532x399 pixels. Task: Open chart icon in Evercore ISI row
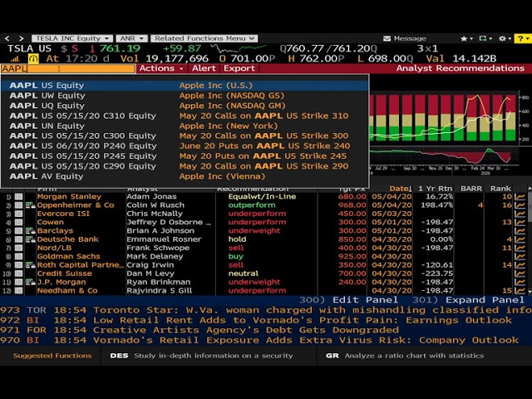(x=520, y=214)
